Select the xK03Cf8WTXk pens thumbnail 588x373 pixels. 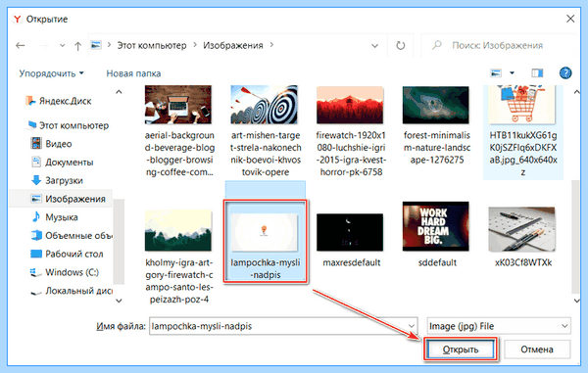coord(522,229)
